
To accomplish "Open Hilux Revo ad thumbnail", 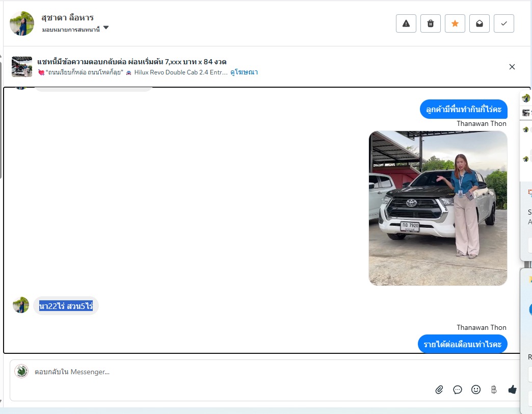I will click(x=22, y=67).
